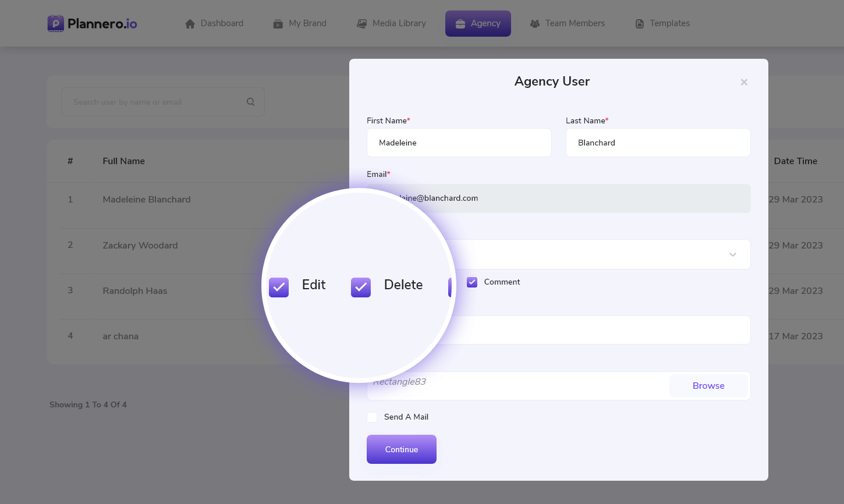Click the My Brand icon

coord(278,24)
